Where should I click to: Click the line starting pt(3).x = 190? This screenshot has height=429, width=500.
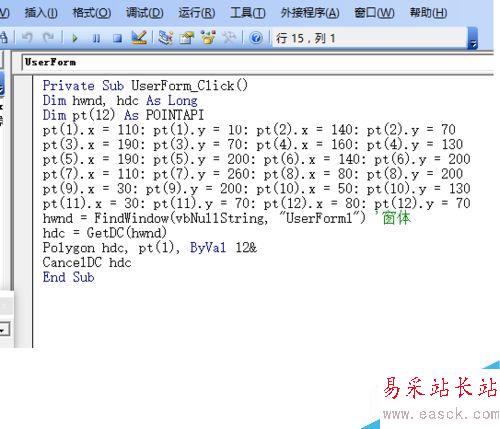(253, 144)
